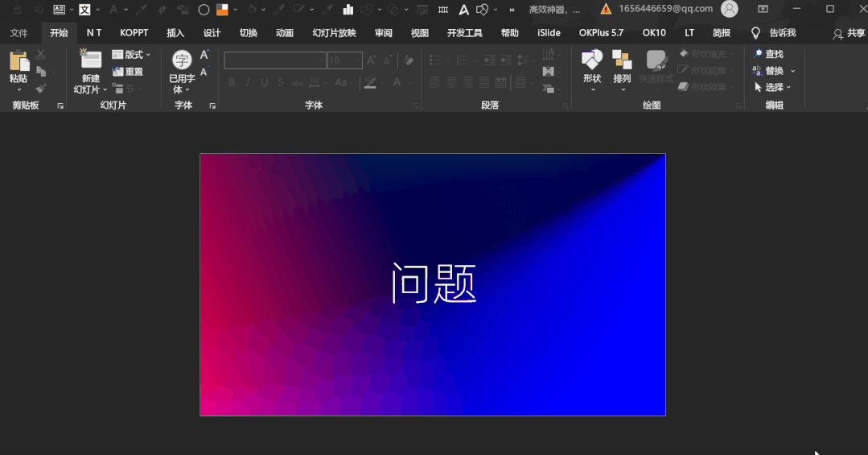Click the 重置 reset slide button

[128, 72]
